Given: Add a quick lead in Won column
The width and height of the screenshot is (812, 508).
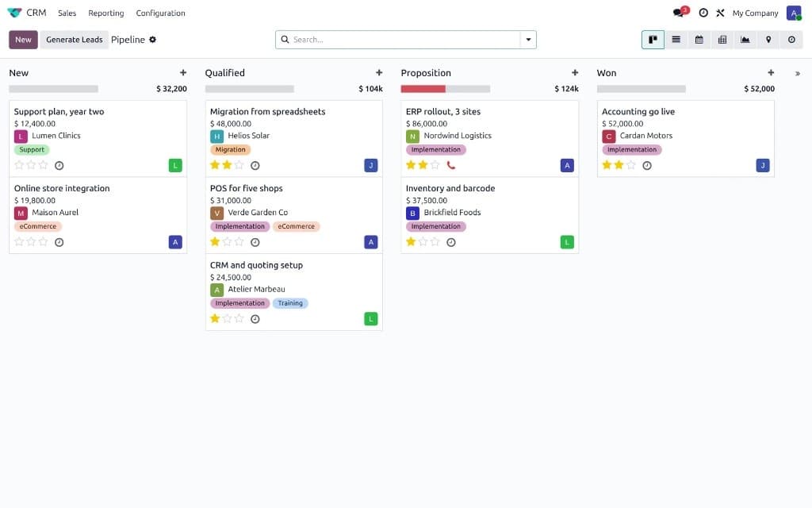Looking at the screenshot, I should (771, 72).
